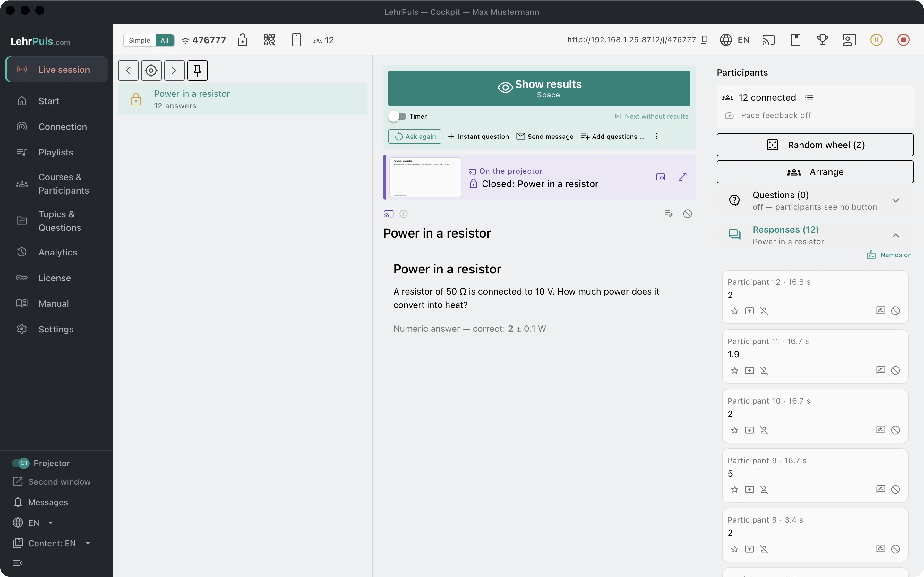
Task: Click the orange pause session icon
Action: point(876,40)
